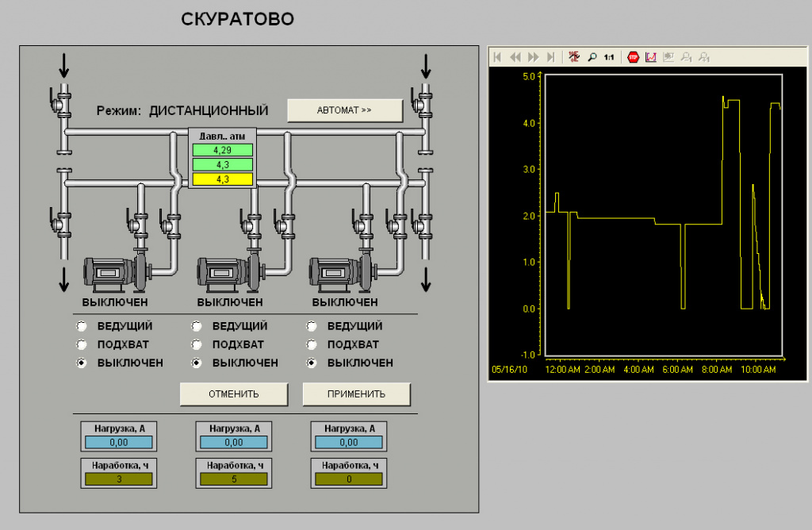Click the rewind double-arrow trend button
The width and height of the screenshot is (812, 530).
click(515, 57)
